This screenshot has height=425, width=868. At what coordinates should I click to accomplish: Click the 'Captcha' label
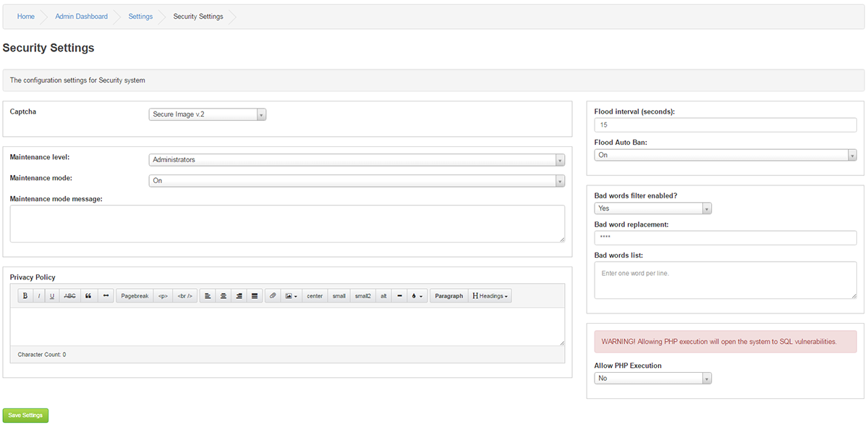pos(23,111)
